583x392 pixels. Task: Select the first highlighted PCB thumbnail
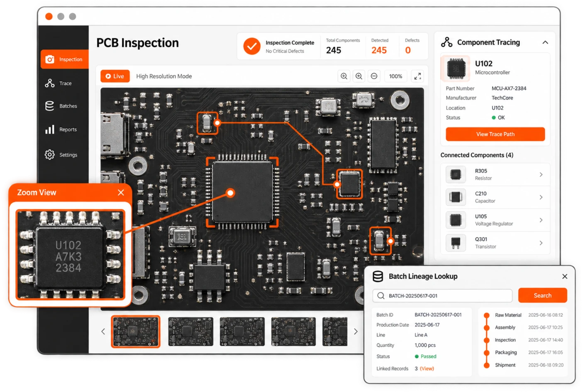click(x=136, y=331)
